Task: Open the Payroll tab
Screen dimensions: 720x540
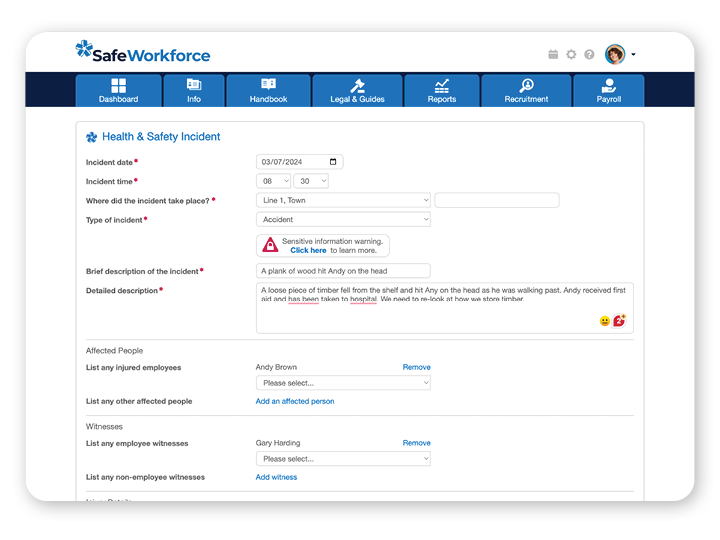Action: point(608,90)
